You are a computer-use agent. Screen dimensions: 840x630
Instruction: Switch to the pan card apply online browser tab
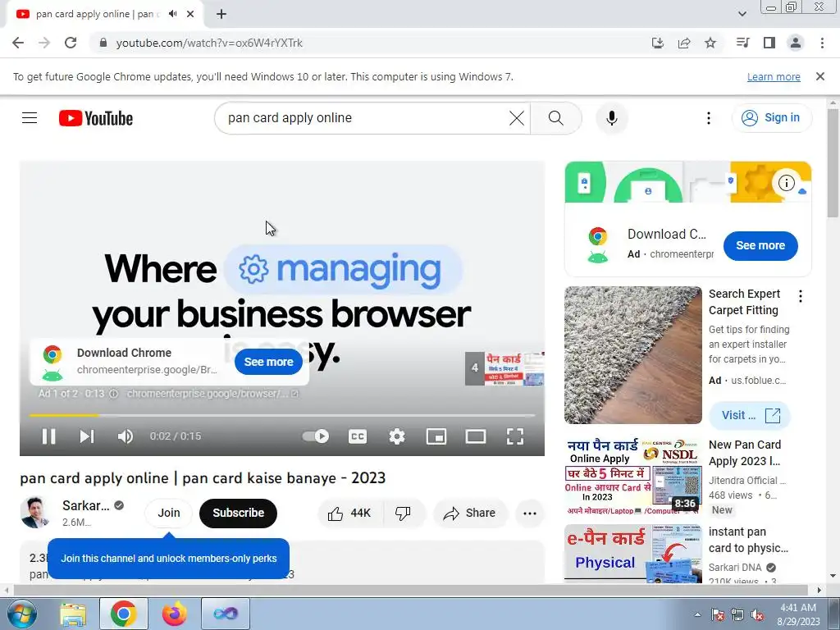click(x=104, y=15)
